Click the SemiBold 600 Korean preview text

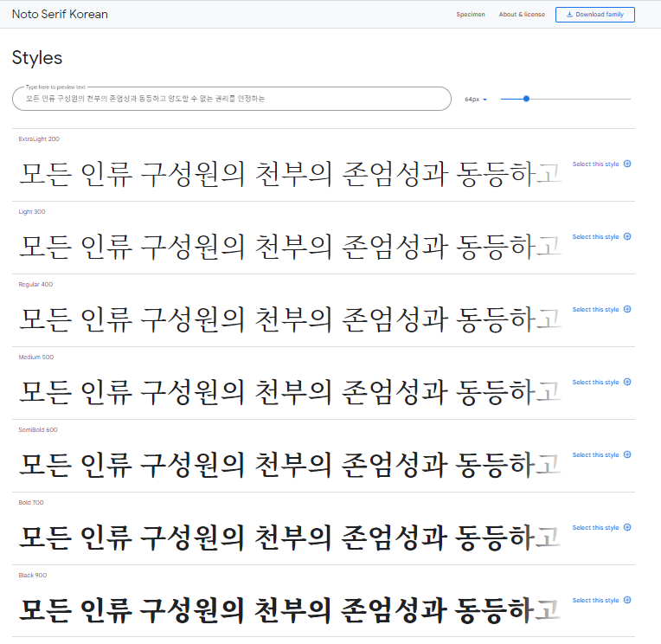click(x=290, y=464)
